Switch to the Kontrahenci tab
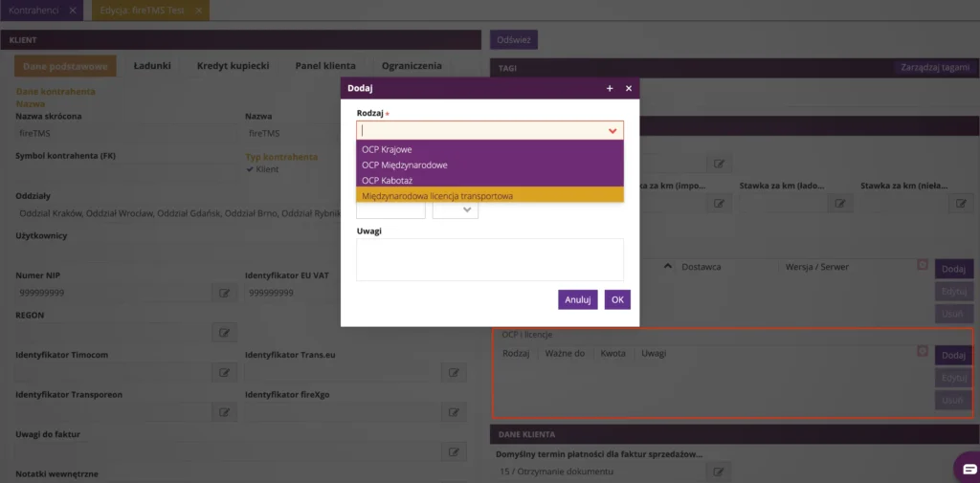The width and height of the screenshot is (980, 483). [x=33, y=11]
